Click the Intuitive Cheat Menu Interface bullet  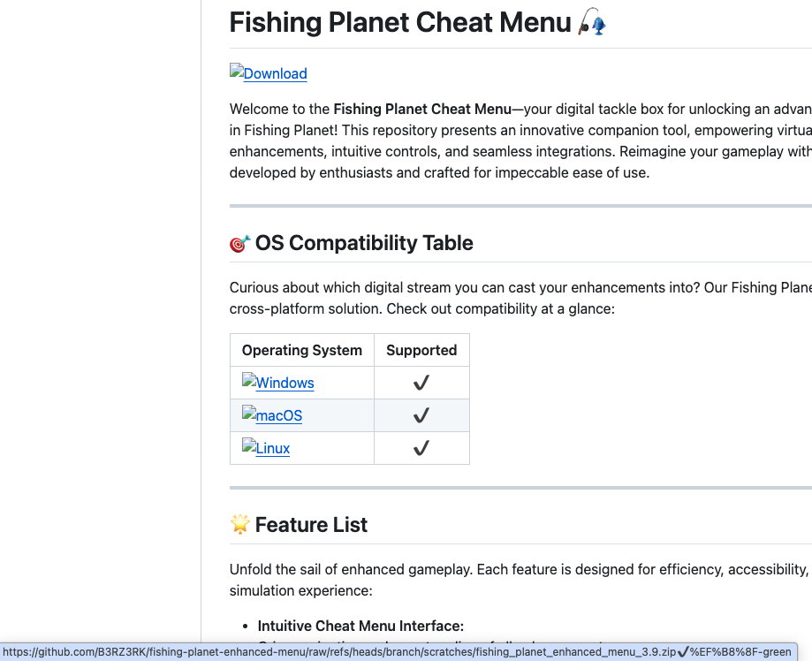coord(360,626)
